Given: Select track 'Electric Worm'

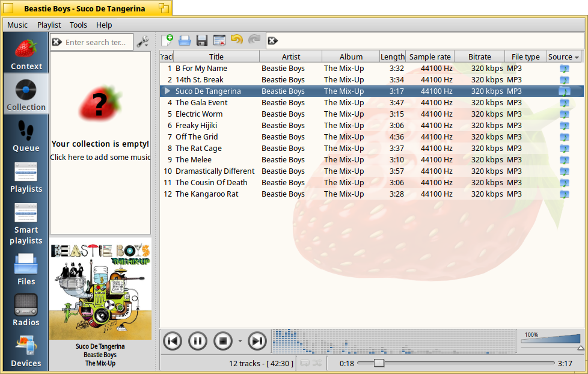Looking at the screenshot, I should coord(371,114).
